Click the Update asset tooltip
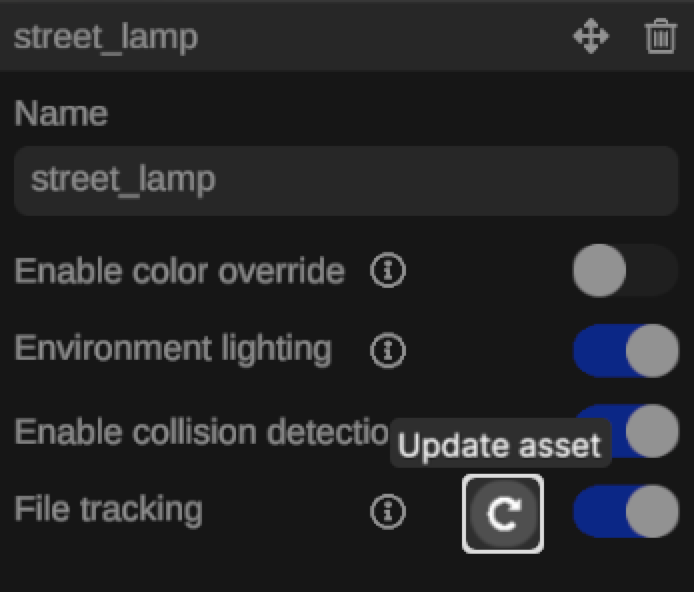 click(x=500, y=445)
